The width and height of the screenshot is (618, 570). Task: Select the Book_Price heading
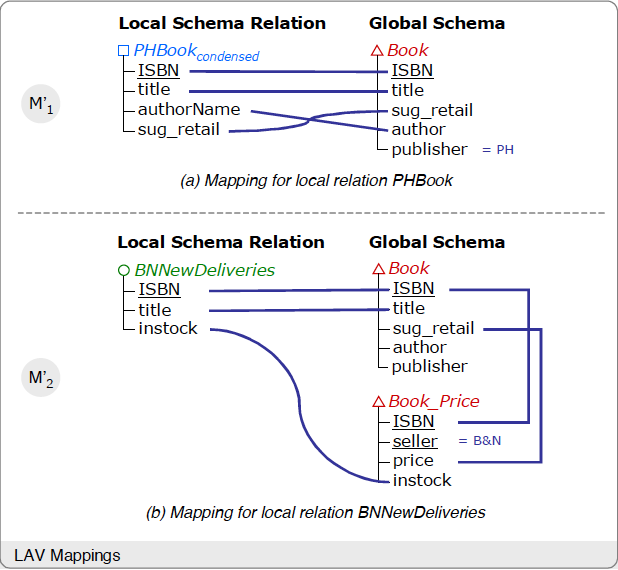(x=434, y=402)
